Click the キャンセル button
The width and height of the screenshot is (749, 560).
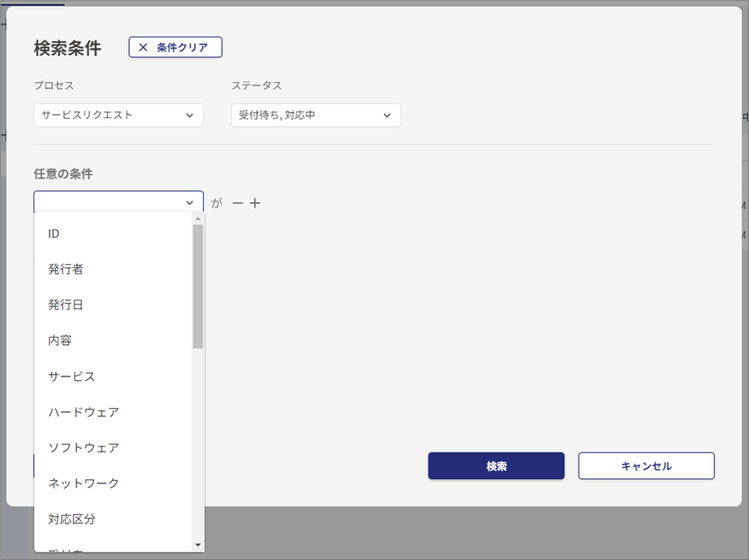coord(646,466)
